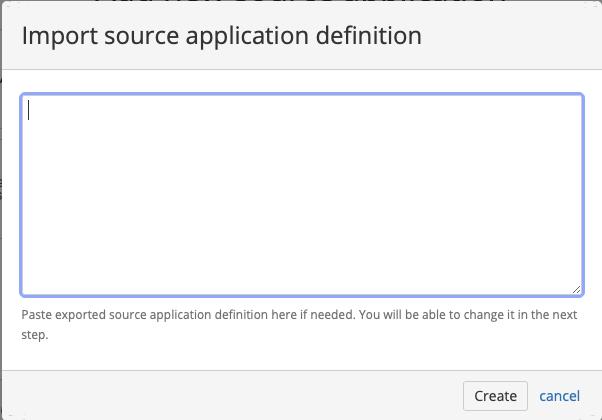Click the 'Import source application definition' title
602x420 pixels.
click(221, 36)
